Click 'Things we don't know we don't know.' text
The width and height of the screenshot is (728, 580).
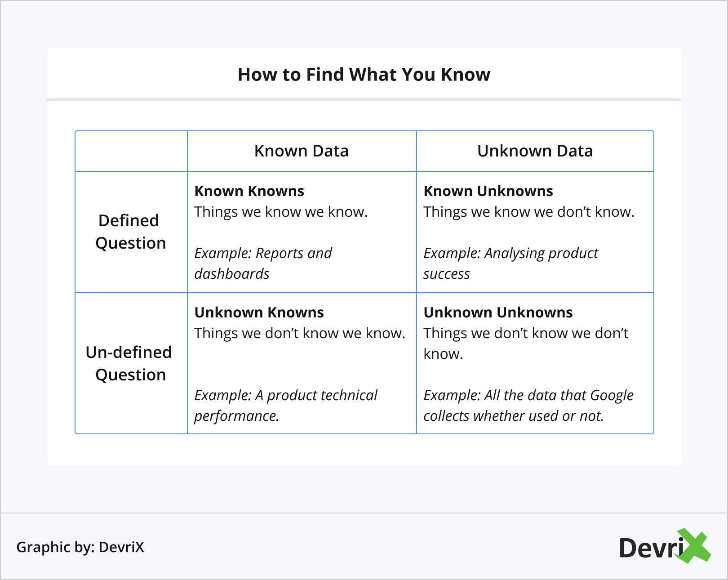coord(526,343)
